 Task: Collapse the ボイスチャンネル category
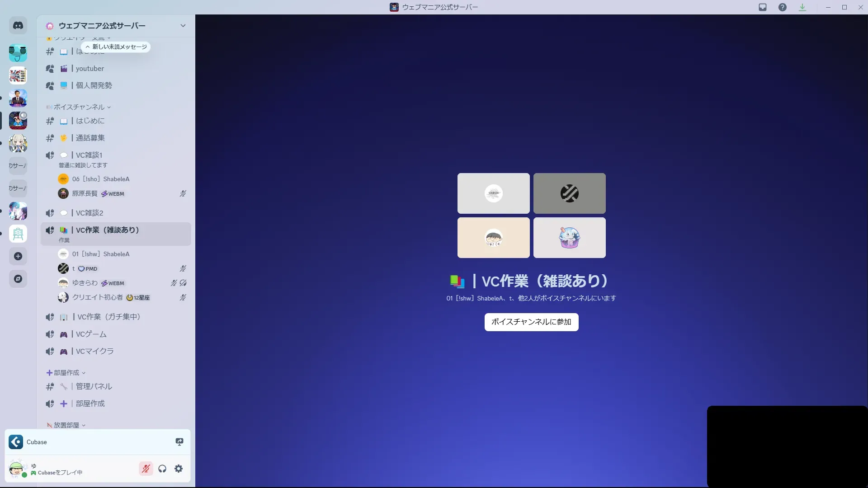click(79, 107)
